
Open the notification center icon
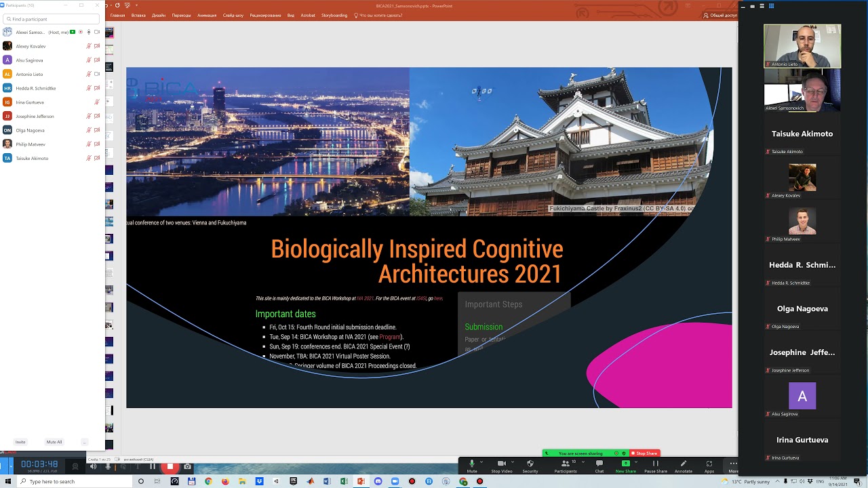tap(857, 481)
